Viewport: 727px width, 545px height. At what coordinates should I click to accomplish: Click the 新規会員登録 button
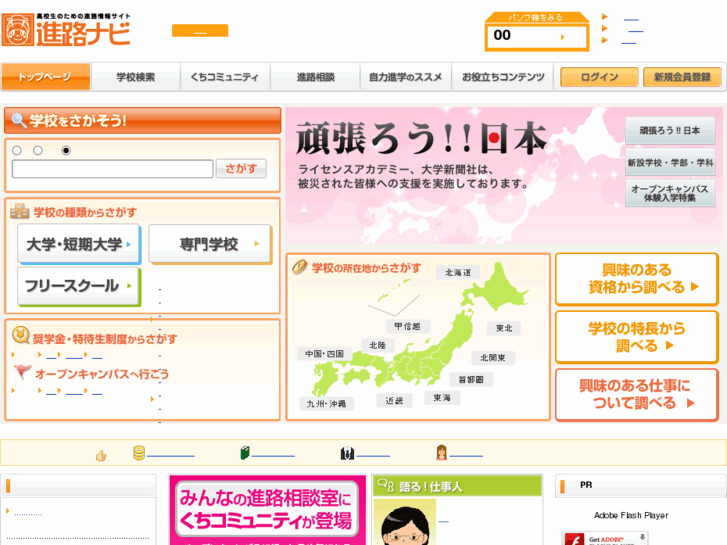coord(682,77)
